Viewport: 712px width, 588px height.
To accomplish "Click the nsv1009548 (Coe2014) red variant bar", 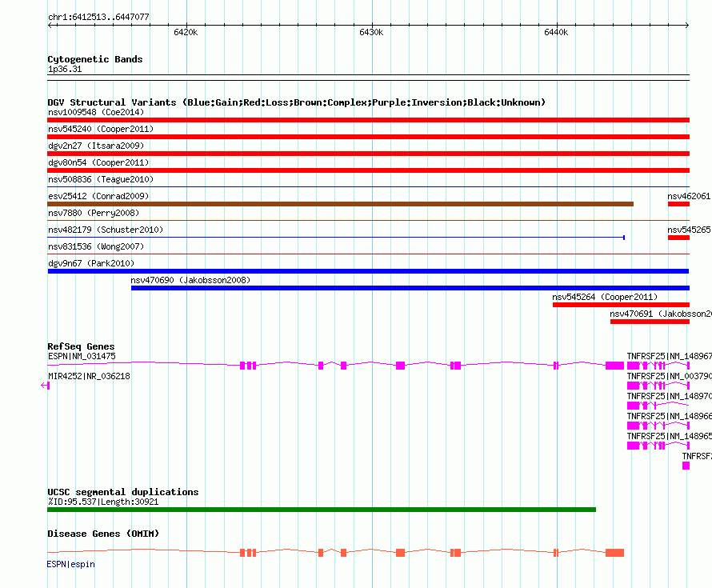I will coord(368,120).
